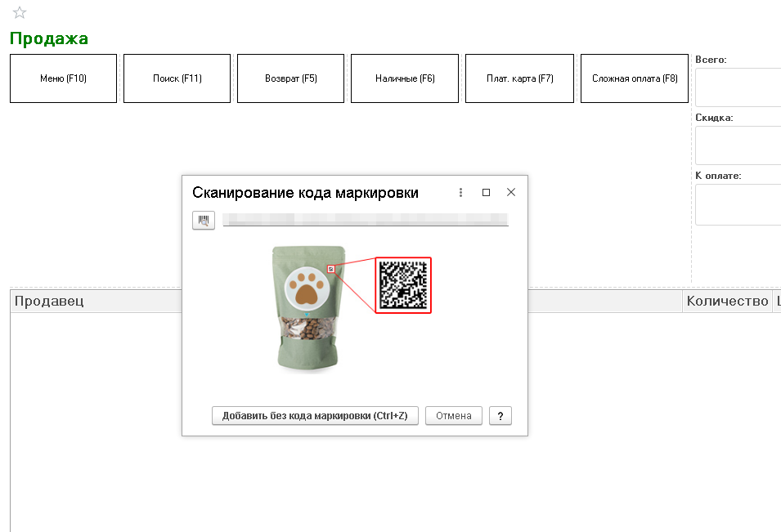This screenshot has width=781, height=532.
Task: Open Поиск (F11) search
Action: (177, 78)
